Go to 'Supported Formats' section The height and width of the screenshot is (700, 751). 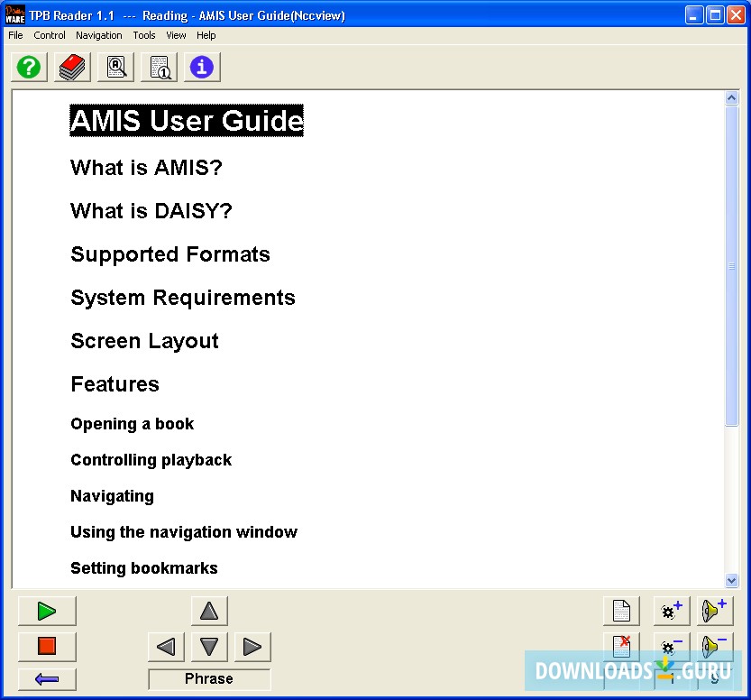pyautogui.click(x=170, y=254)
